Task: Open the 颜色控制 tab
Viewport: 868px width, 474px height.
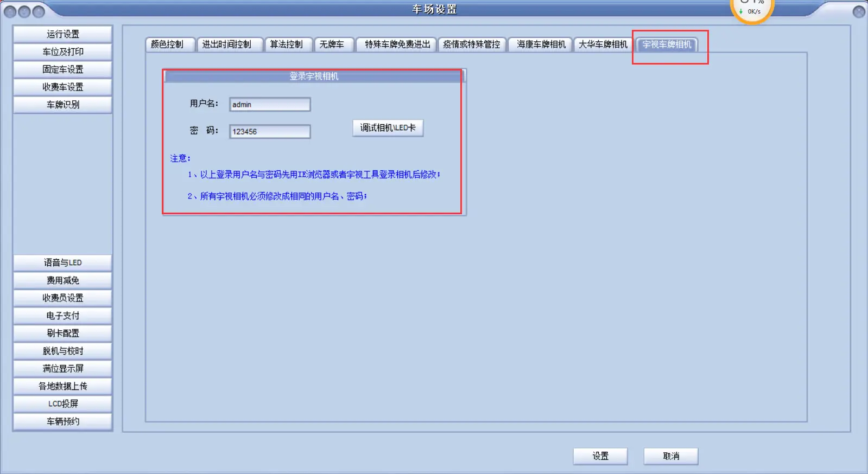Action: (168, 44)
